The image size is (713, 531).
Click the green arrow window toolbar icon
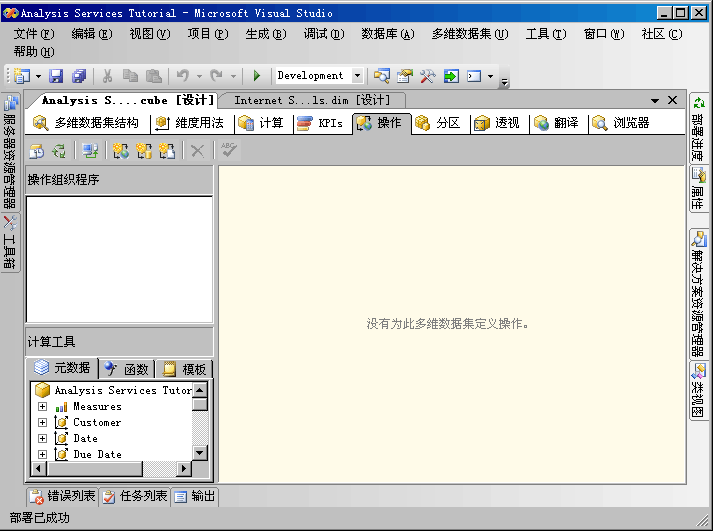coord(451,75)
